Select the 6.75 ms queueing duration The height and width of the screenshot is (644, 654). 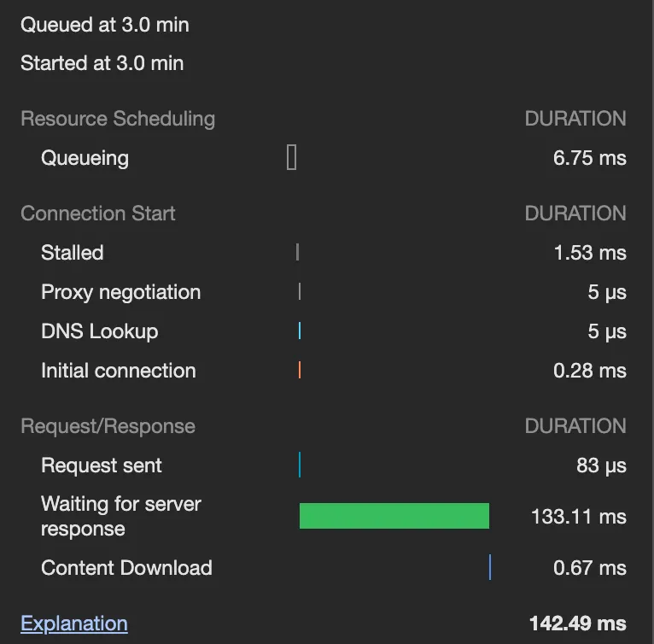tap(590, 158)
